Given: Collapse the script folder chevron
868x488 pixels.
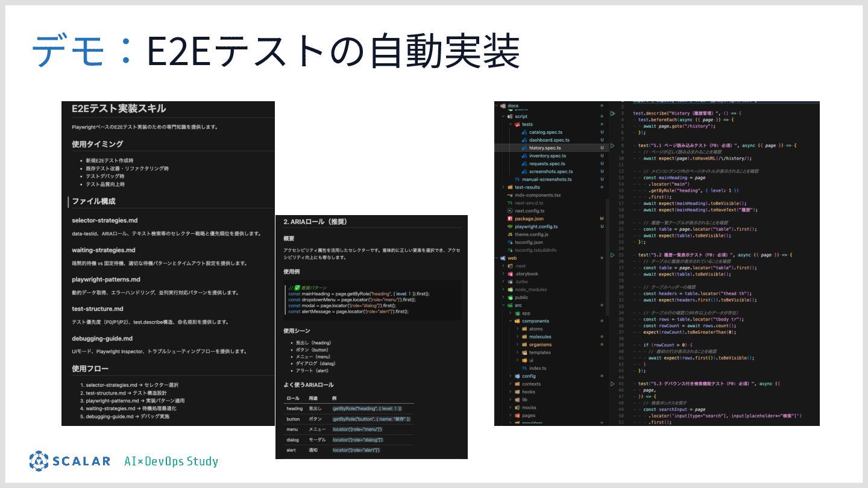Looking at the screenshot, I should pos(503,116).
